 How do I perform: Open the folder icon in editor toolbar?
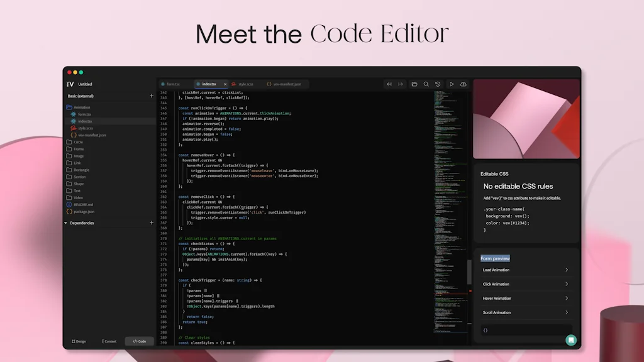pos(414,84)
